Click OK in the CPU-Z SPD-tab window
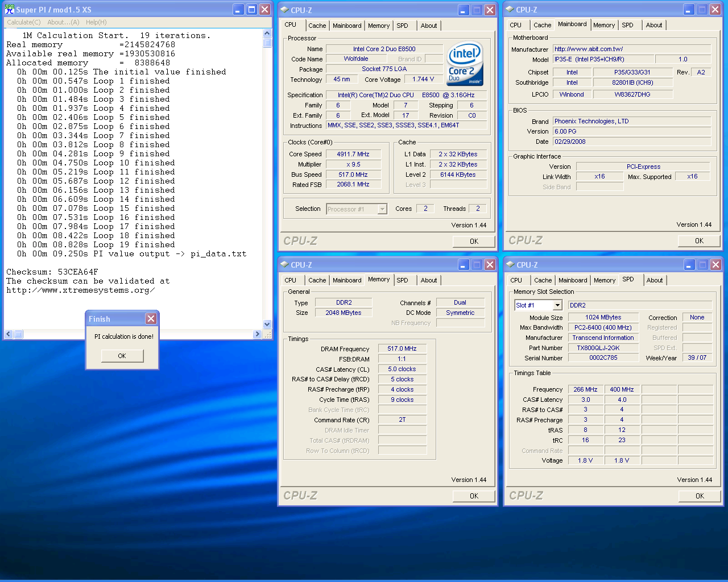 coord(700,496)
